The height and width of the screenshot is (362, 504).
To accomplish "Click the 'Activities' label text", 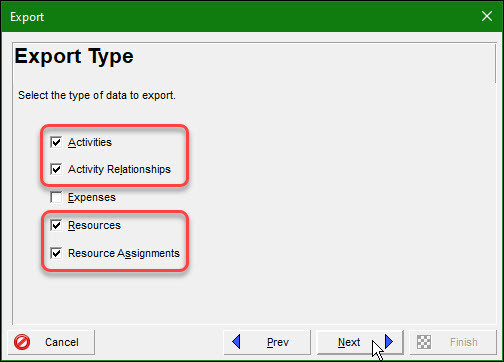I will (90, 142).
